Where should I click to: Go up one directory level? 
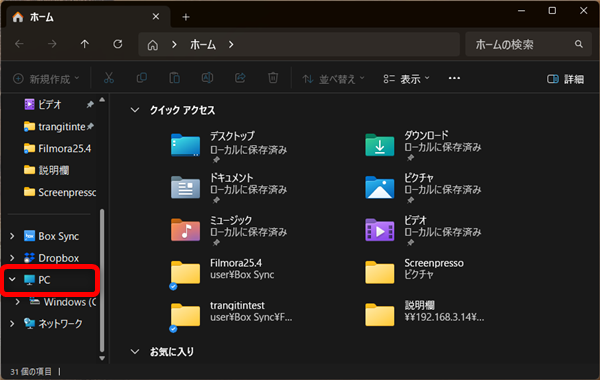(85, 44)
